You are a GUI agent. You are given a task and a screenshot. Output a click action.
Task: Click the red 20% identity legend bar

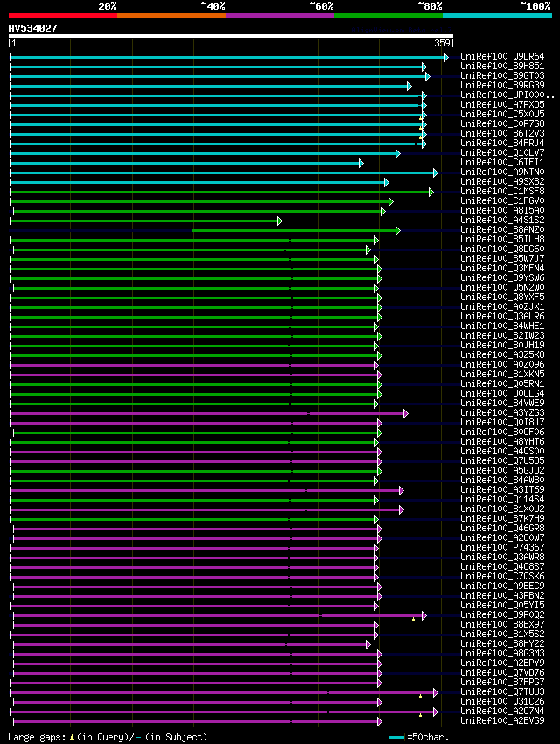tap(63, 16)
